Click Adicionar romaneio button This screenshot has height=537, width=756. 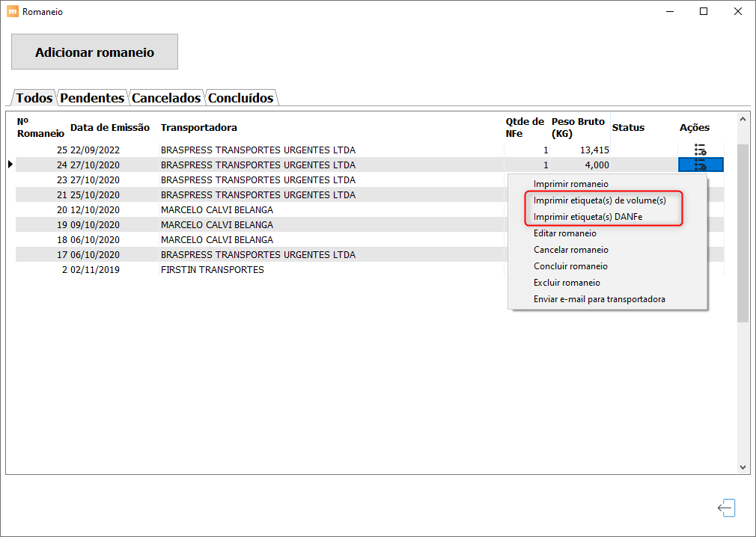[94, 52]
